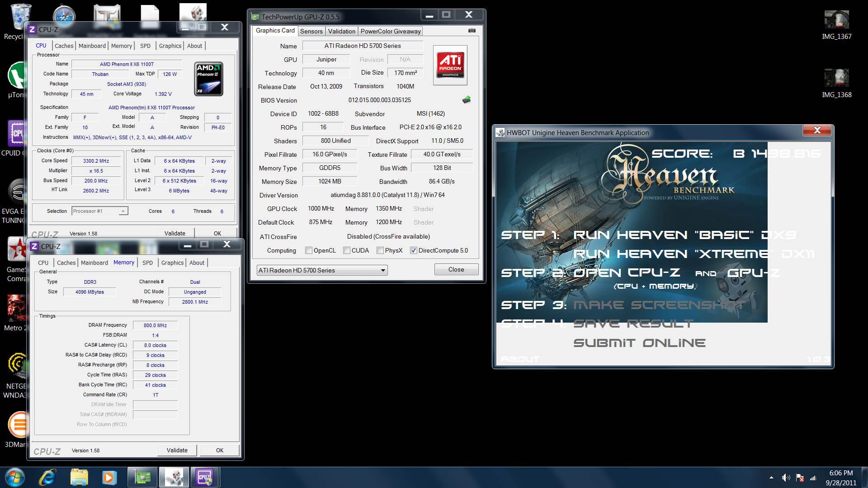The width and height of the screenshot is (868, 488).
Task: Switch to the HWBOT Heaven taskbar button
Action: point(174,477)
